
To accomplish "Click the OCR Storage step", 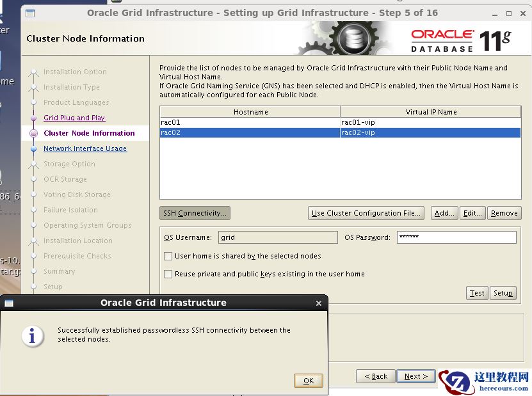I will (65, 179).
